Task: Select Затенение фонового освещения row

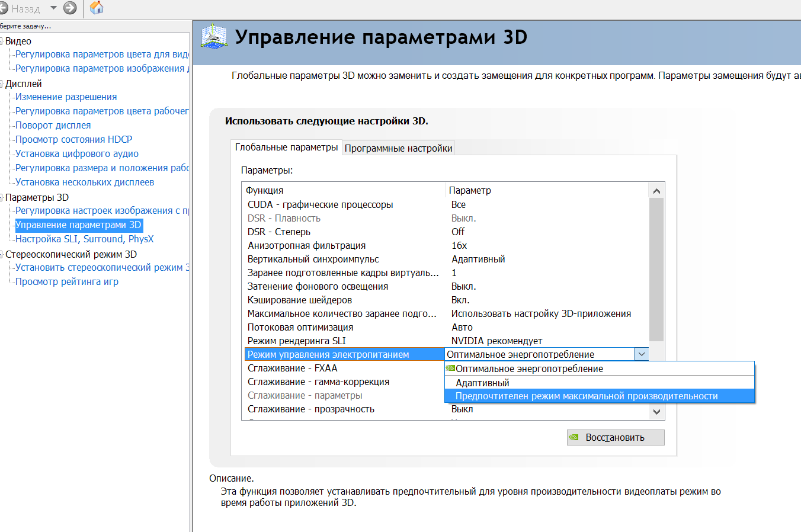Action: point(446,287)
